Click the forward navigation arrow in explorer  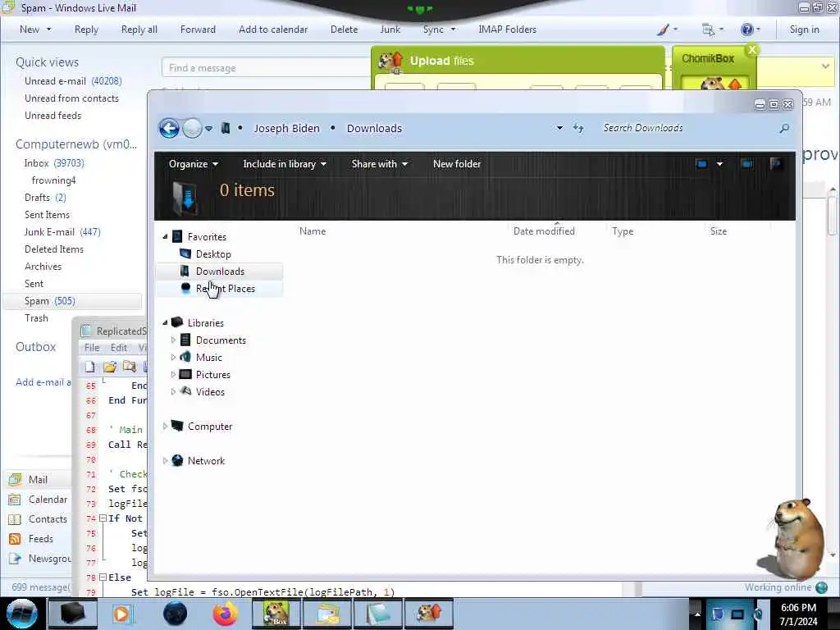(x=192, y=129)
